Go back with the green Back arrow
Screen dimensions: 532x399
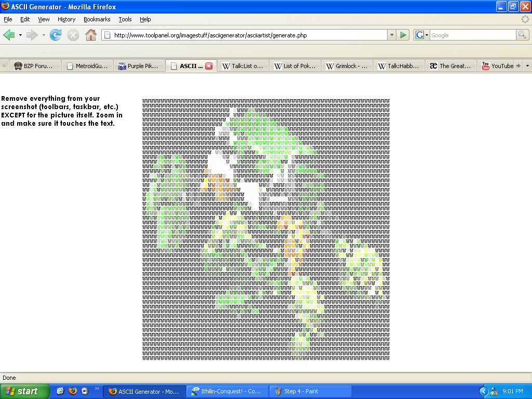coord(9,35)
